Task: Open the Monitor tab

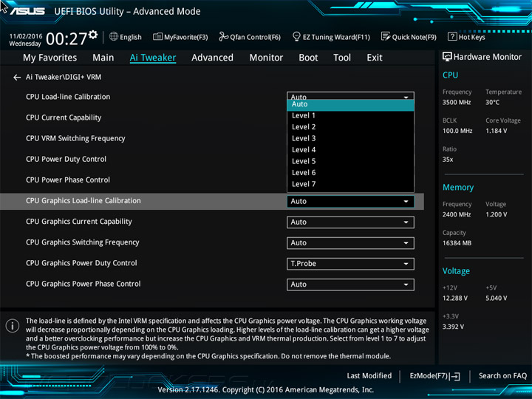Action: [266, 58]
